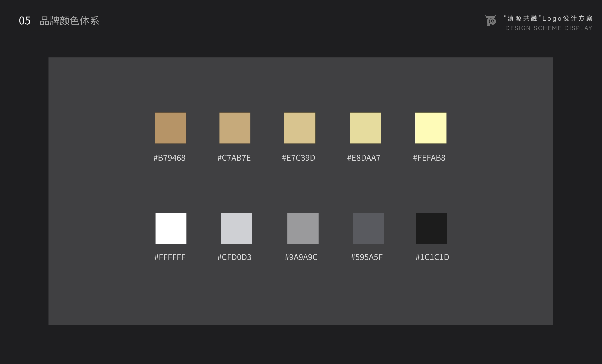Click the #B79468 hex code label
602x364 pixels.
(x=169, y=158)
